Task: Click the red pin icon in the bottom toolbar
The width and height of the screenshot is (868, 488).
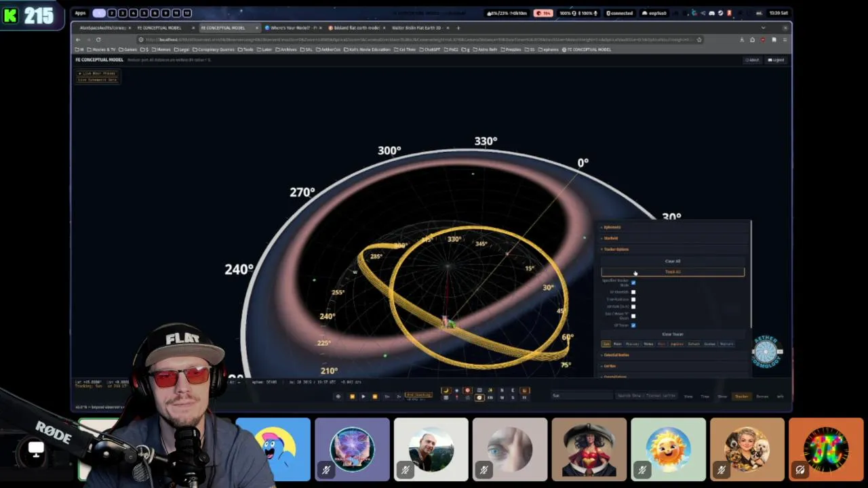Action: click(457, 398)
